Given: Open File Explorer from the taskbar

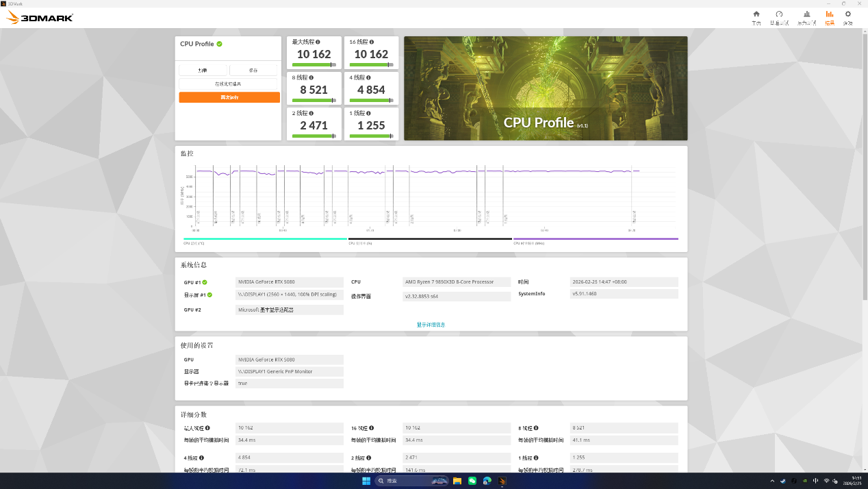Looking at the screenshot, I should point(457,481).
